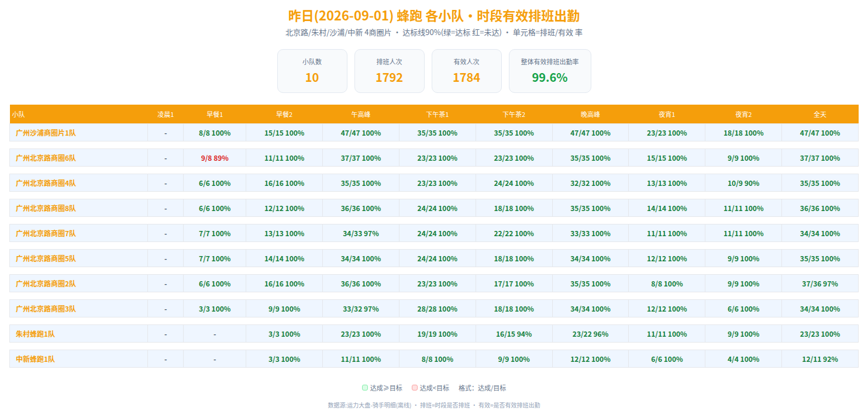Select the 朱村蜂跑1队 team name
This screenshot has width=868, height=418.
(35, 334)
